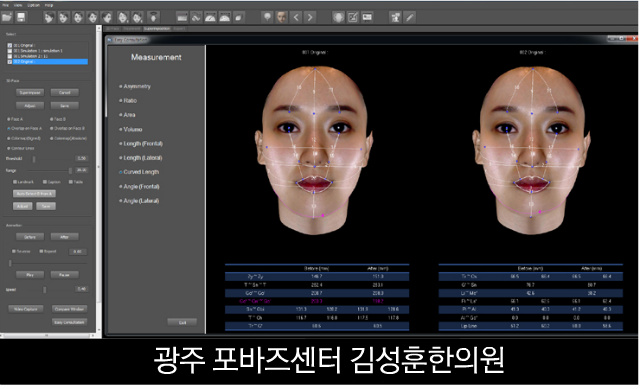Select the head icon with halo ring
Screen dimensions: 640x389
(153, 17)
